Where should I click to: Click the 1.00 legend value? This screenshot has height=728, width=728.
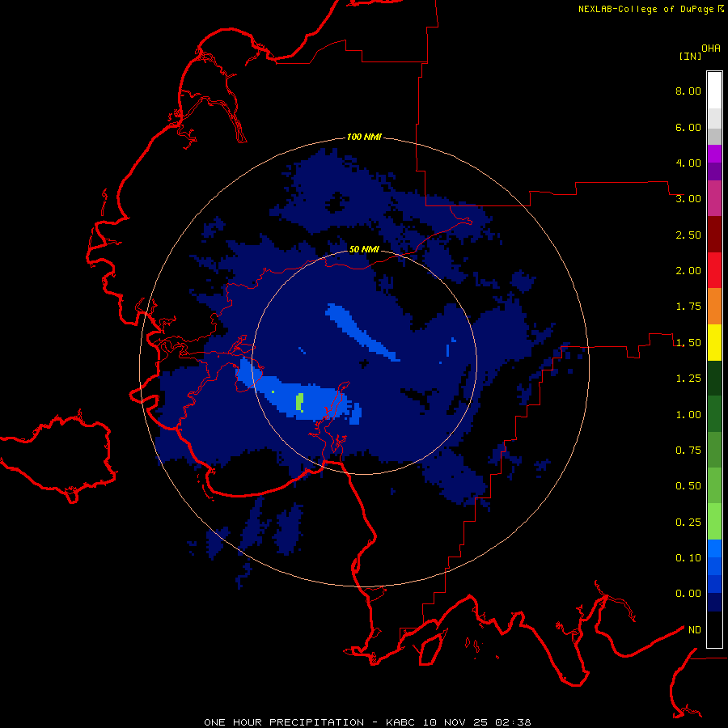point(688,415)
